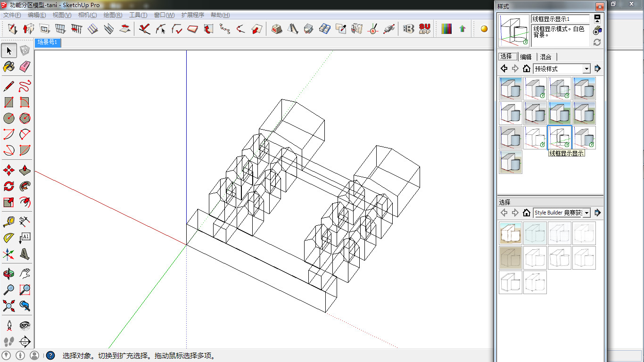Click the Zoom Extents tool
Image resolution: width=644 pixels, height=362 pixels.
(x=9, y=306)
